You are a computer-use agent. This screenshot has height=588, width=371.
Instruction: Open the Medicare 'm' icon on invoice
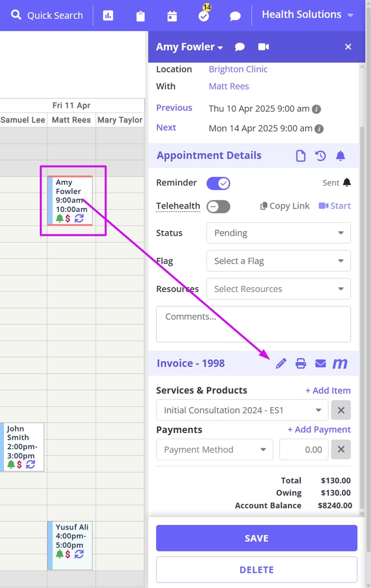[x=340, y=363]
